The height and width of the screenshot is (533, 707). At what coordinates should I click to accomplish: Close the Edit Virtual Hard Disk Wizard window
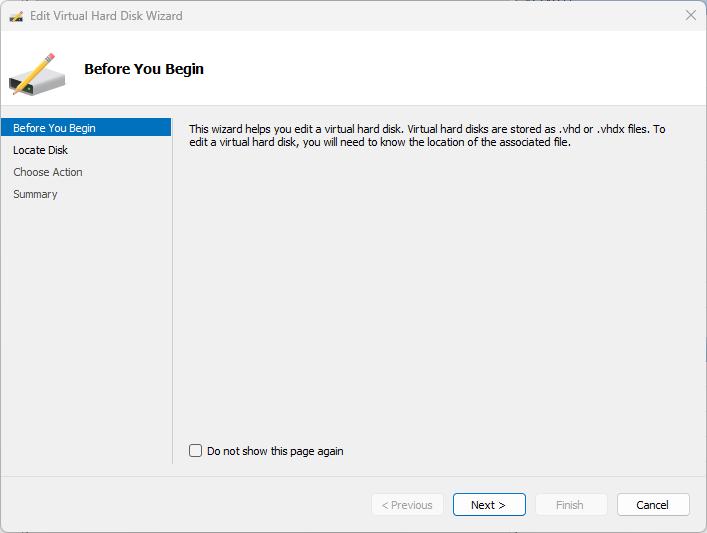(690, 16)
